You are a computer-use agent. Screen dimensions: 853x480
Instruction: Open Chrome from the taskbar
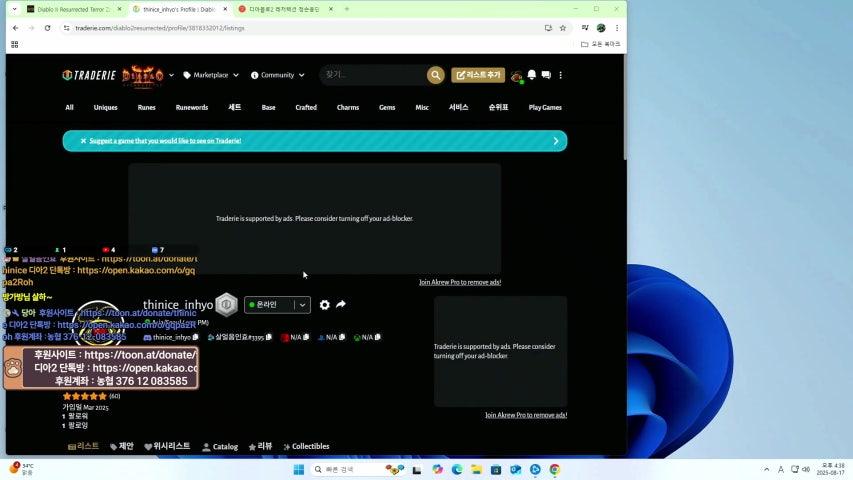pos(554,470)
